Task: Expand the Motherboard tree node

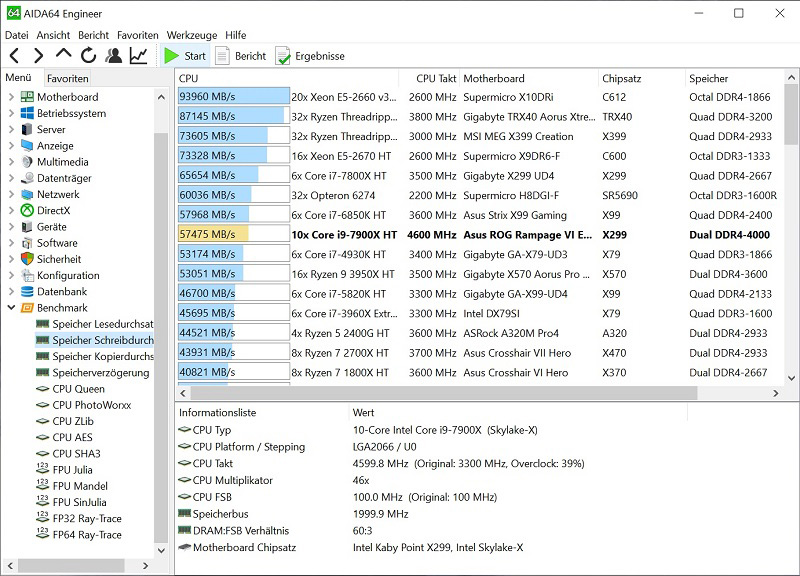Action: (x=11, y=97)
